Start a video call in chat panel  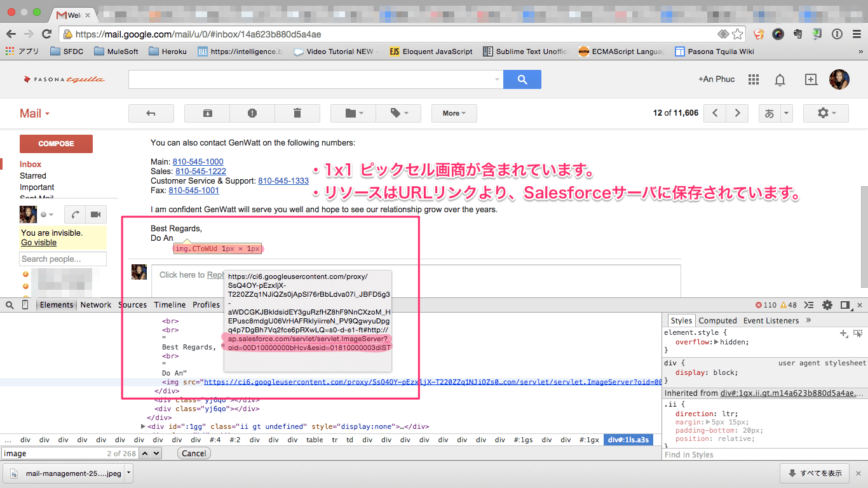[96, 215]
